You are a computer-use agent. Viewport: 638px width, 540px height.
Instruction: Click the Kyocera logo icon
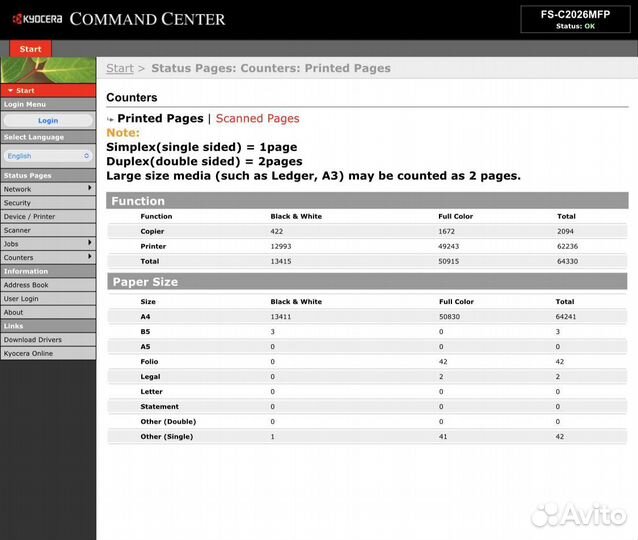point(17,19)
